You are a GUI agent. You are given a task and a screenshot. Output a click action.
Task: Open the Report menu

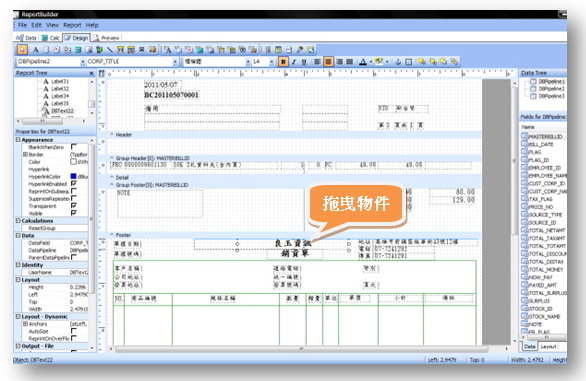72,25
